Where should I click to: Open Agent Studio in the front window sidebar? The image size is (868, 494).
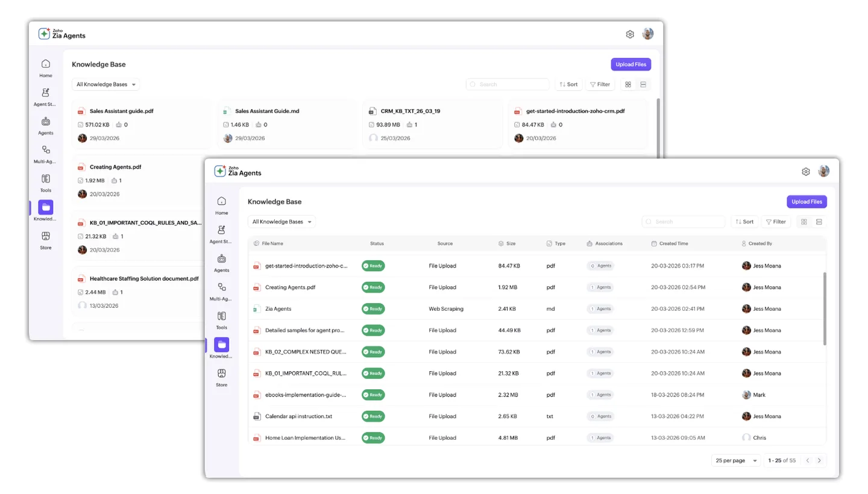point(222,234)
